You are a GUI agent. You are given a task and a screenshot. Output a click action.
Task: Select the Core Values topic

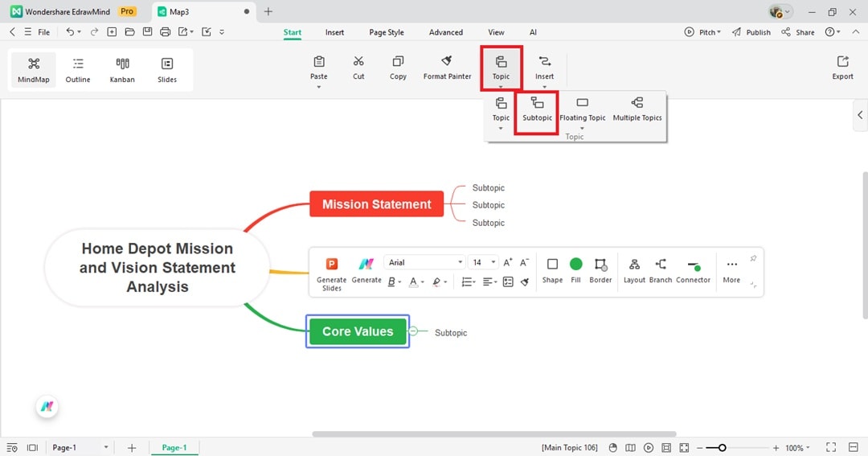point(358,331)
